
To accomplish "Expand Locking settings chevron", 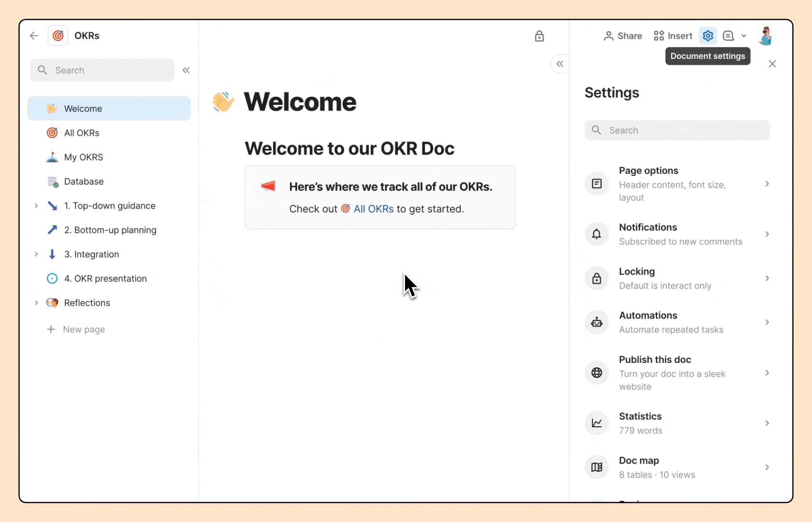I will (x=767, y=278).
